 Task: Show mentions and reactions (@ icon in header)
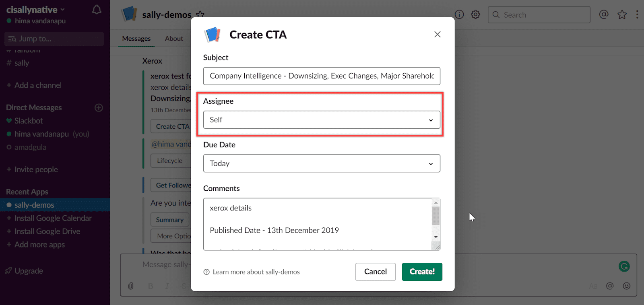pyautogui.click(x=604, y=14)
